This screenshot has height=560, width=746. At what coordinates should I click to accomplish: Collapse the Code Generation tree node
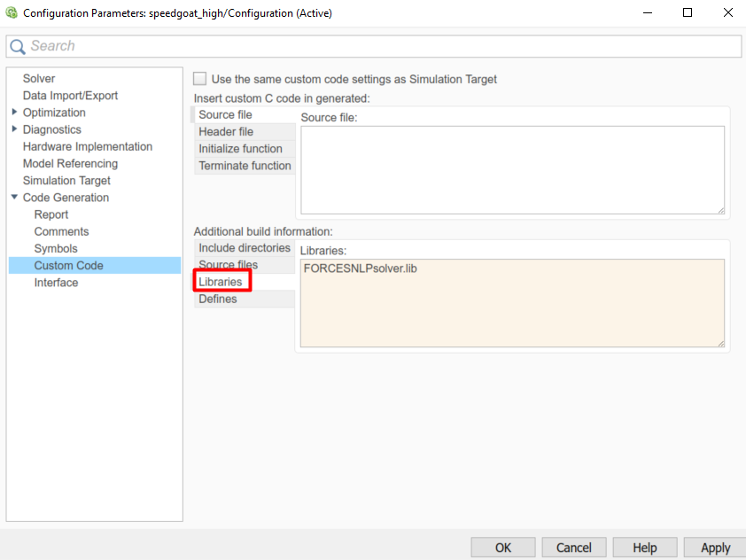coord(14,198)
